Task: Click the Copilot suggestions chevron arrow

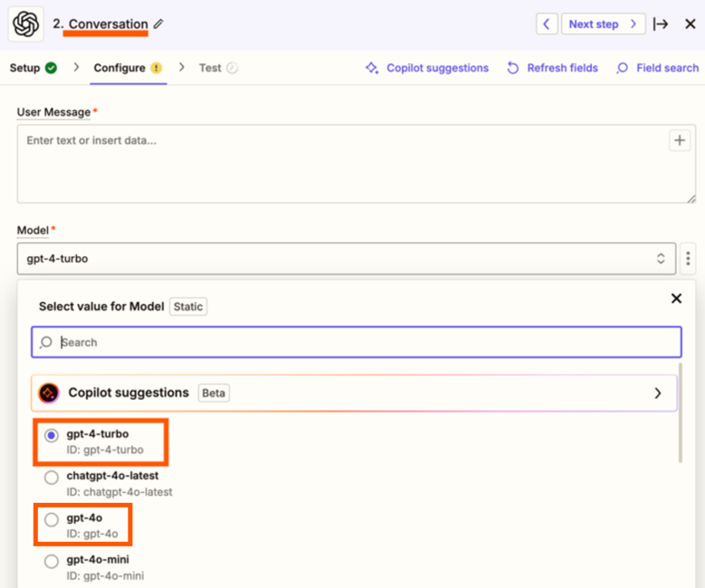Action: (658, 393)
